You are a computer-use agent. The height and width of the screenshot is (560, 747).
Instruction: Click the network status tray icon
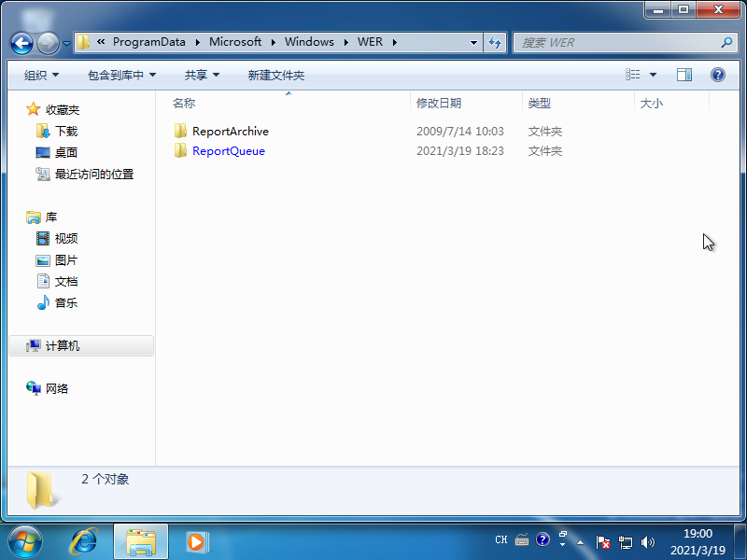(x=627, y=541)
